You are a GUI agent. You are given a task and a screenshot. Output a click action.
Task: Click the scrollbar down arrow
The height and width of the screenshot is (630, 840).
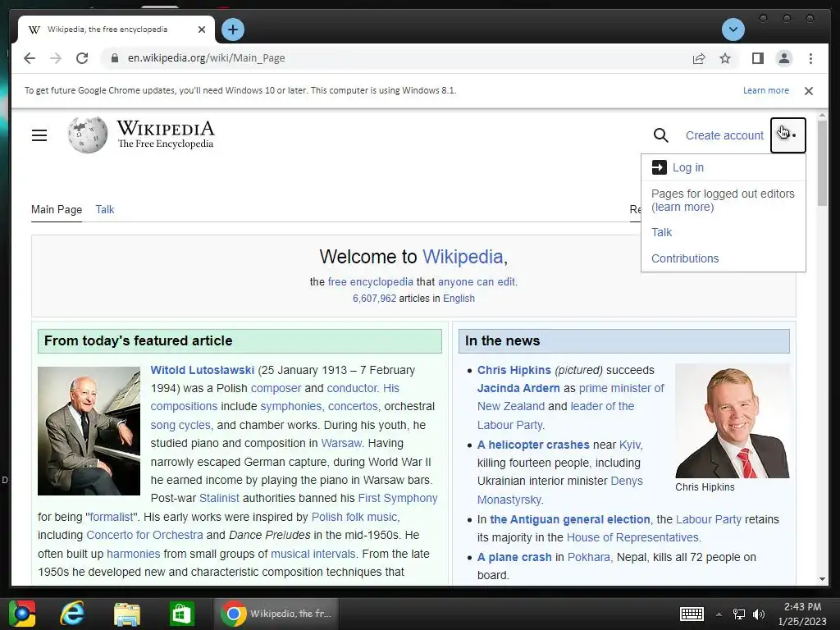tap(822, 579)
